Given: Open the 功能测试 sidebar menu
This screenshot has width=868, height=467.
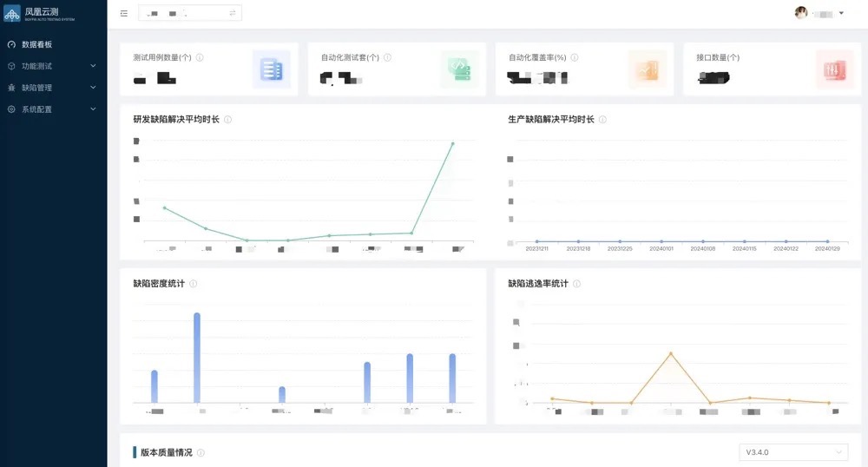Looking at the screenshot, I should point(53,66).
